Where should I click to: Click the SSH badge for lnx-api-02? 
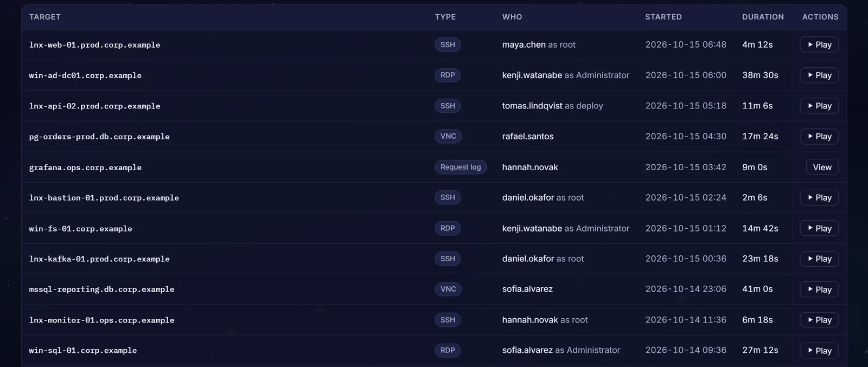[448, 106]
